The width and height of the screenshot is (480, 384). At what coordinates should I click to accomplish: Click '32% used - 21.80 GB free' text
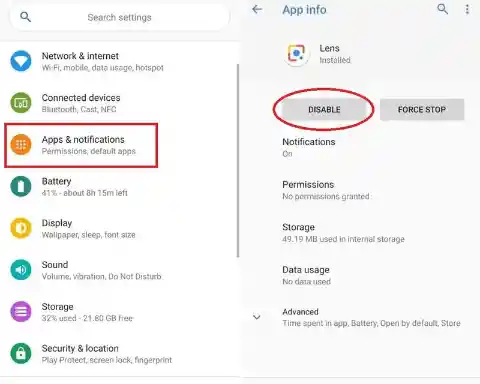coord(87,318)
